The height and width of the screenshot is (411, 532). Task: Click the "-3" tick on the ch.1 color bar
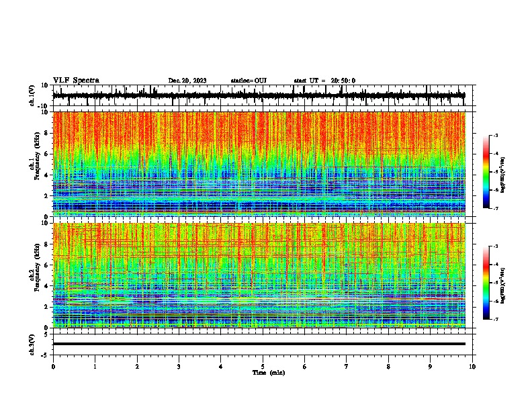pos(495,135)
